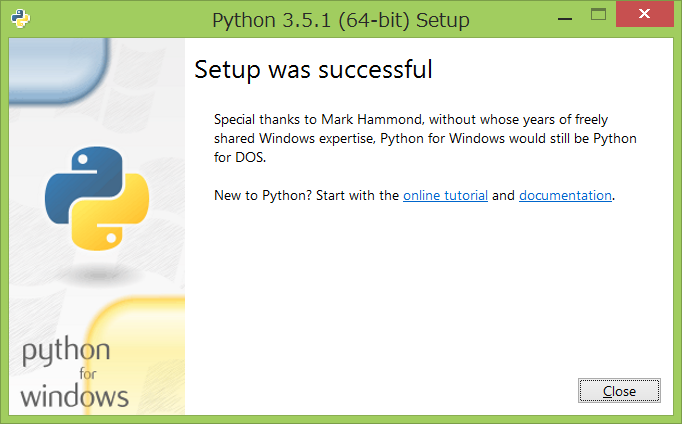Screen dimensions: 682x424
Task: Click the Close button to finish setup
Action: 619,391
